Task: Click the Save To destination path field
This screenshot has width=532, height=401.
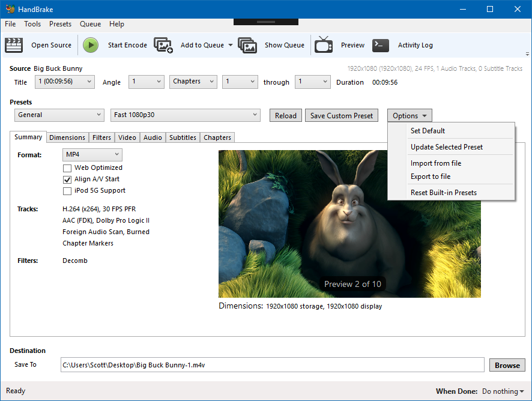Action: point(272,365)
